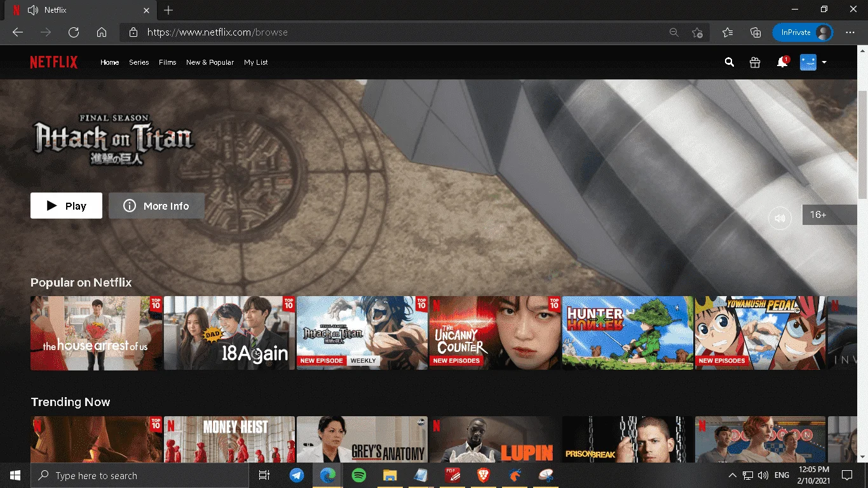Open the Hunter x Hunter thumbnail
The width and height of the screenshot is (868, 488).
coord(628,333)
